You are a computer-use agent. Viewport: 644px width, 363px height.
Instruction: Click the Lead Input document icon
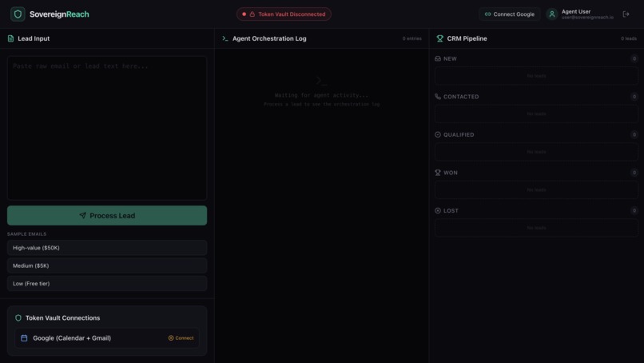coord(10,38)
